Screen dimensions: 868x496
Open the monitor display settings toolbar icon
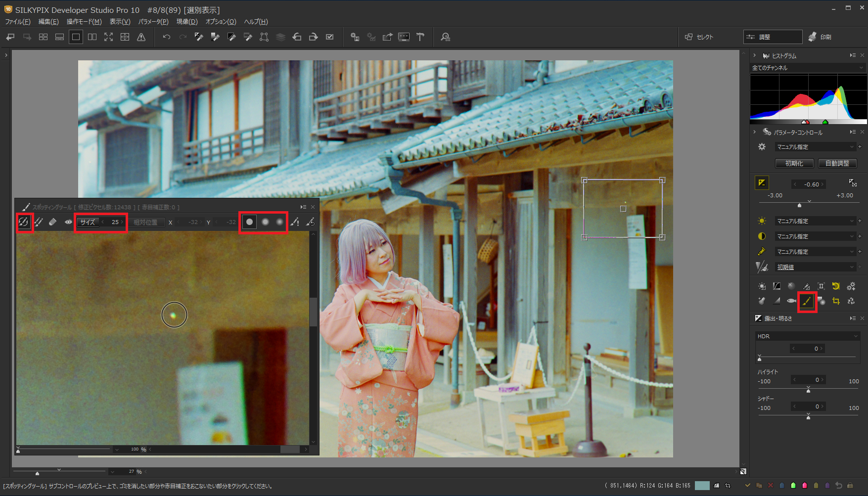(x=404, y=37)
